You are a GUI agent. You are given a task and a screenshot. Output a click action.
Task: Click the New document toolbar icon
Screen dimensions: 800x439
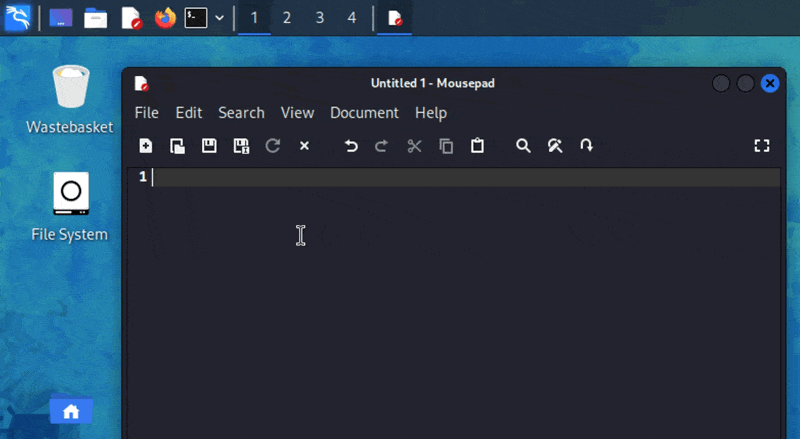(x=146, y=146)
